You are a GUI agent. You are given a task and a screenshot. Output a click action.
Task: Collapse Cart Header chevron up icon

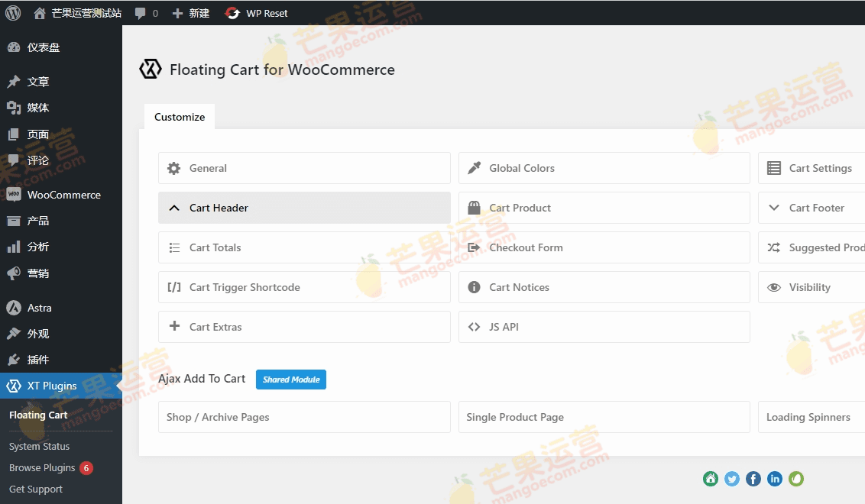click(173, 208)
